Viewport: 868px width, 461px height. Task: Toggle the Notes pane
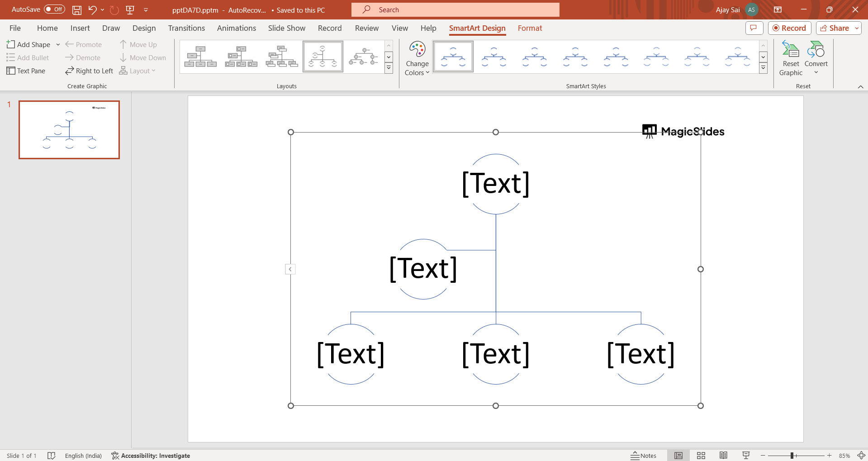click(644, 456)
